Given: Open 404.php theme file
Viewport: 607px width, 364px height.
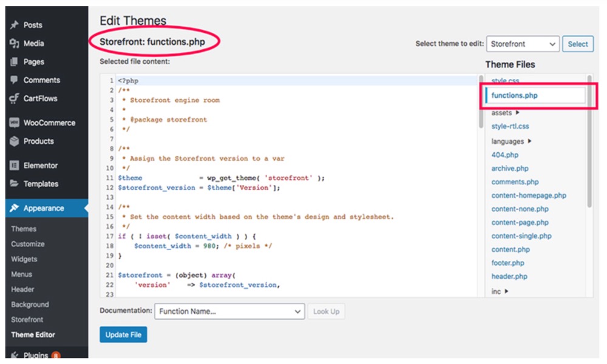Looking at the screenshot, I should click(x=505, y=155).
